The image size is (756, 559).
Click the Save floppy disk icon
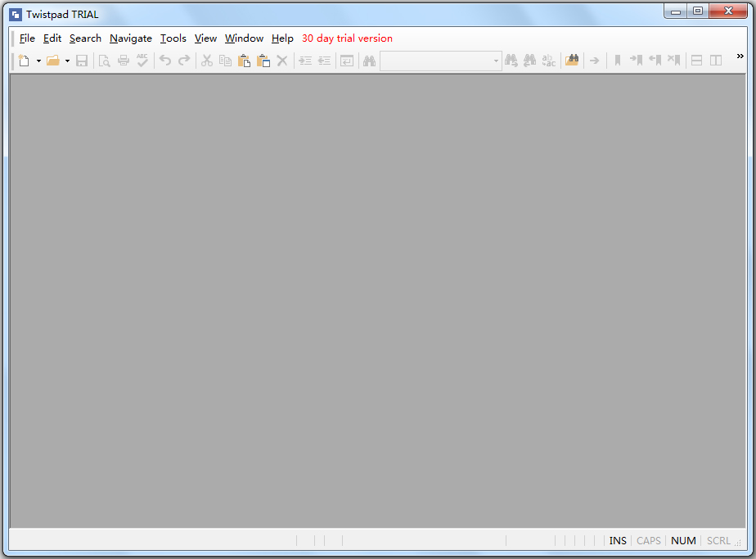point(82,61)
